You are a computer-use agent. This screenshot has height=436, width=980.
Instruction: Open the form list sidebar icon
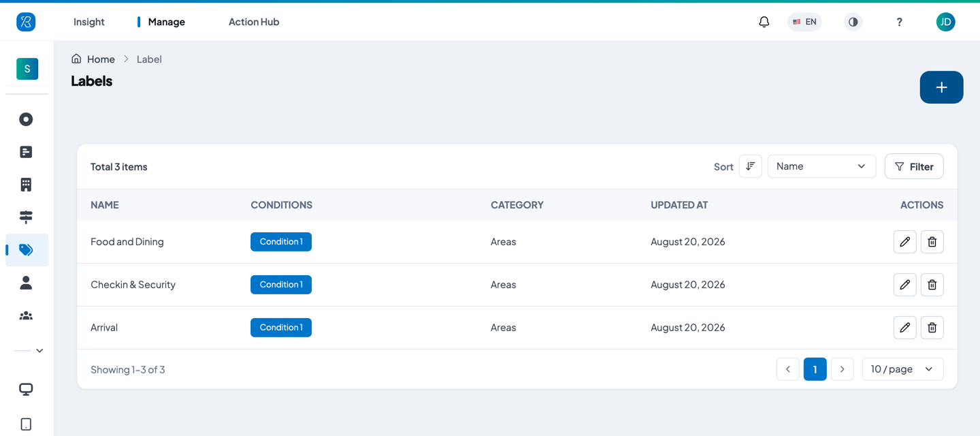26,152
